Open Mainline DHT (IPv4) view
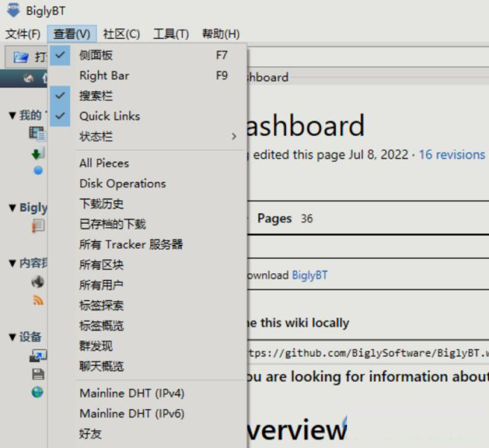This screenshot has height=448, width=489. (147, 393)
